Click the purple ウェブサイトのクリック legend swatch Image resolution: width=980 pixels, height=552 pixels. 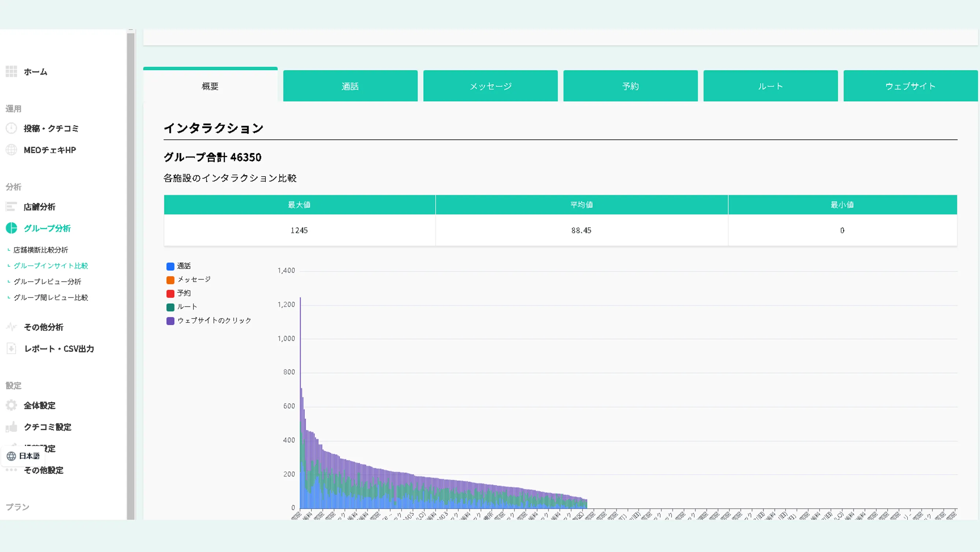(170, 321)
